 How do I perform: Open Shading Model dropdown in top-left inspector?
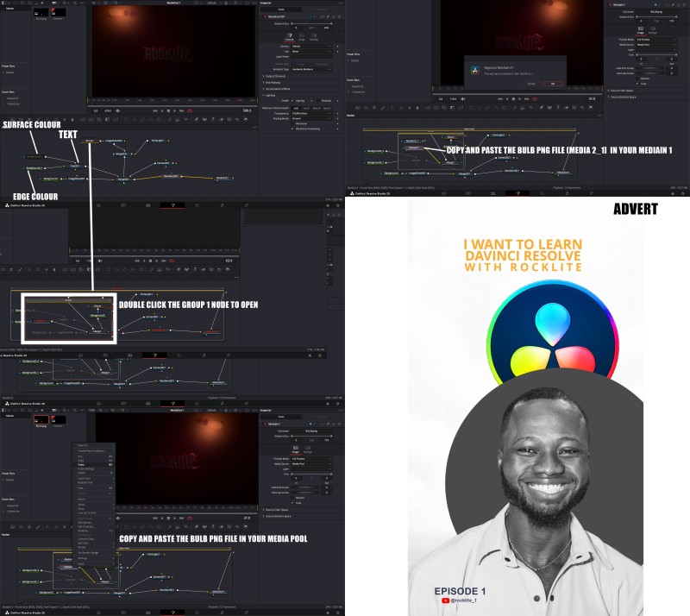click(312, 118)
